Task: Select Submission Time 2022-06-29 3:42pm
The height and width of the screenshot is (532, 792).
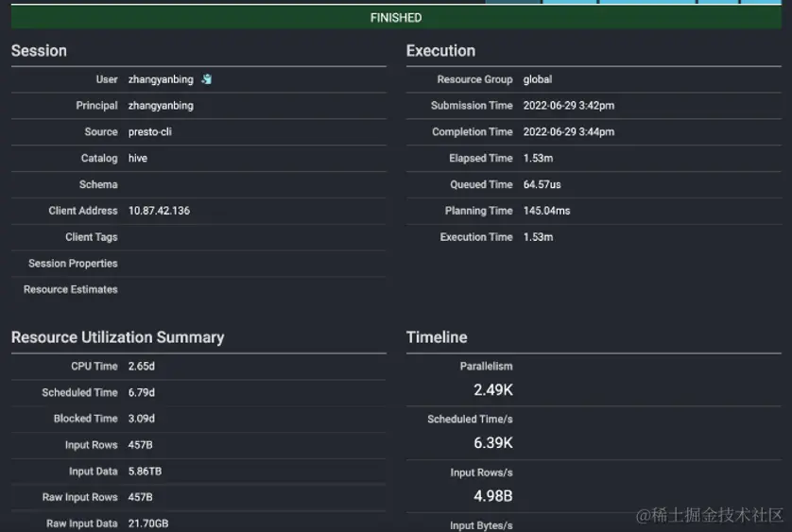Action: pyautogui.click(x=569, y=106)
